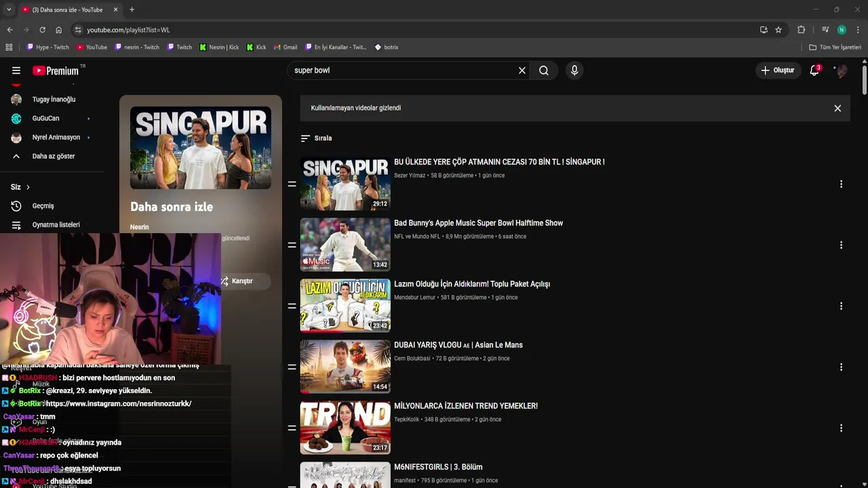Go to the browser home page
The image size is (868, 488).
tap(58, 30)
